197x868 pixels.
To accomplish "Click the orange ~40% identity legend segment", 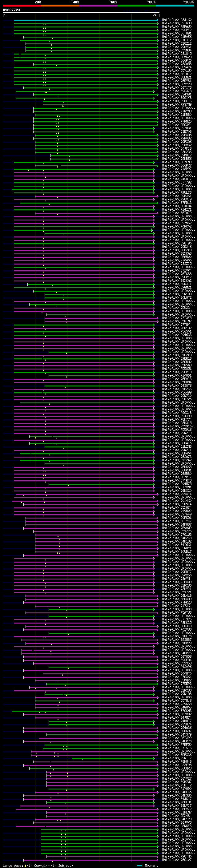I will [x=60, y=6].
